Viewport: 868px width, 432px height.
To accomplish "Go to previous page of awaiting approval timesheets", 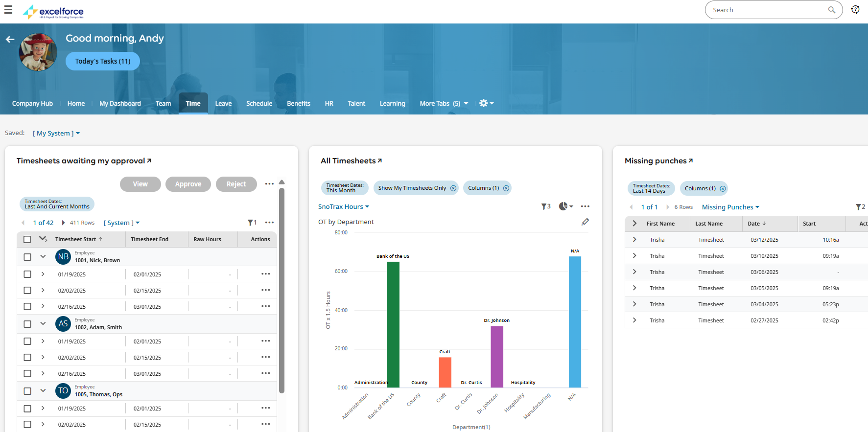I will [x=23, y=223].
